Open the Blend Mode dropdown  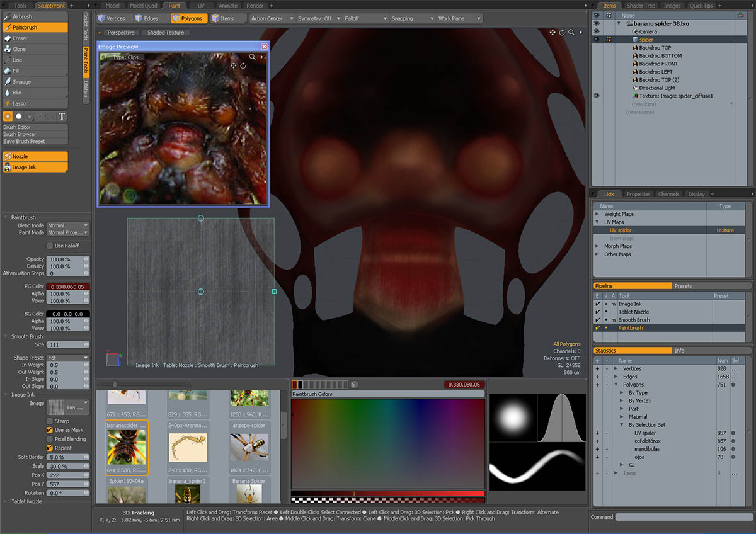point(68,225)
